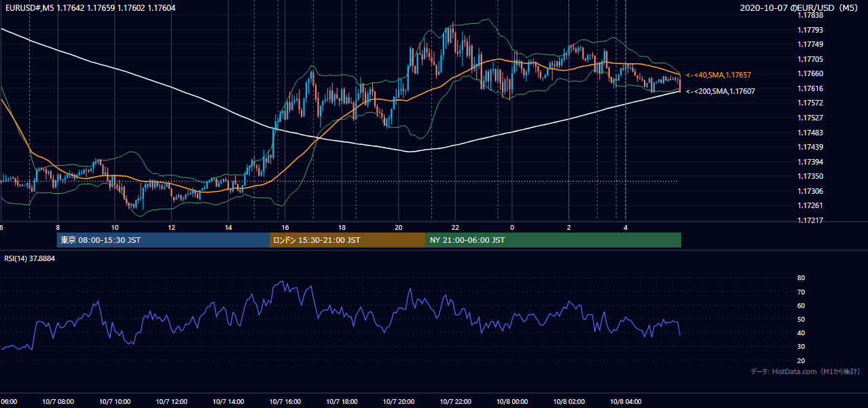Viewport: 868px width, 408px height.
Task: Click the 10/7 22:00 bottom time label
Action: pos(455,402)
